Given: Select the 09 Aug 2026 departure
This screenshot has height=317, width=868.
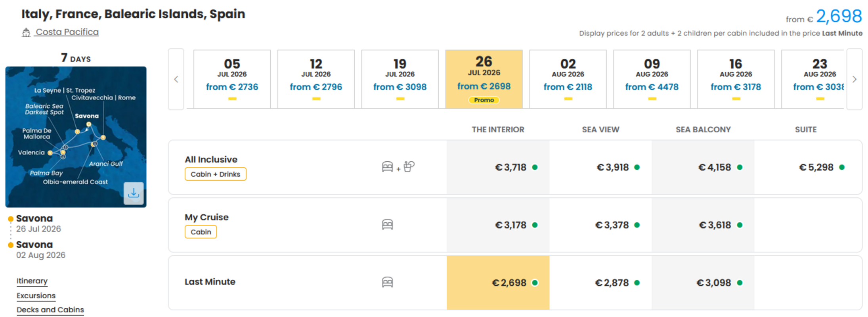Looking at the screenshot, I should (652, 79).
